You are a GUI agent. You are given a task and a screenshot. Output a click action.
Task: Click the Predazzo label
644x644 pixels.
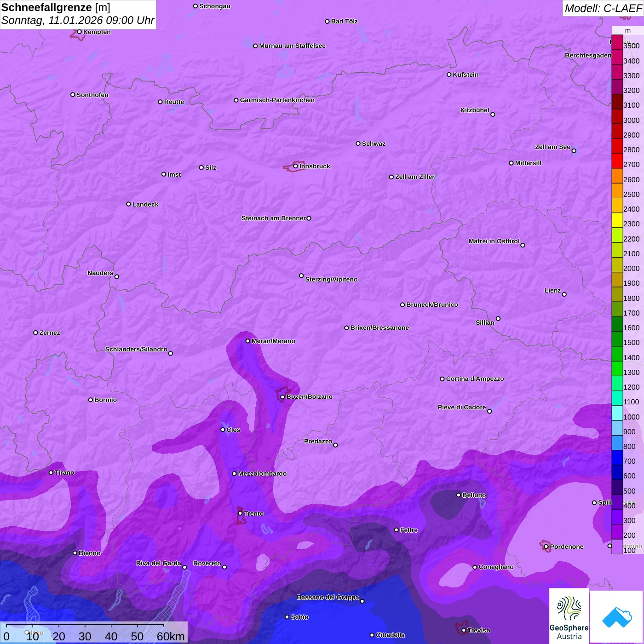[318, 441]
